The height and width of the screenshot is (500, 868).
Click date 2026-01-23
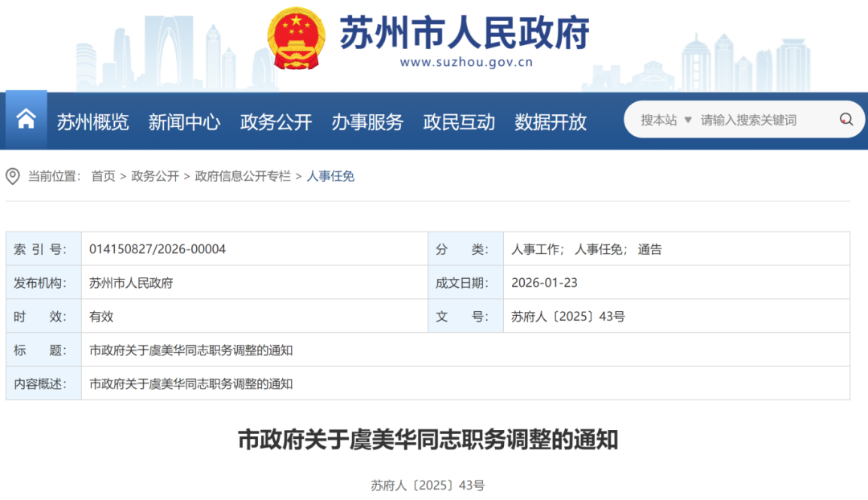point(544,283)
